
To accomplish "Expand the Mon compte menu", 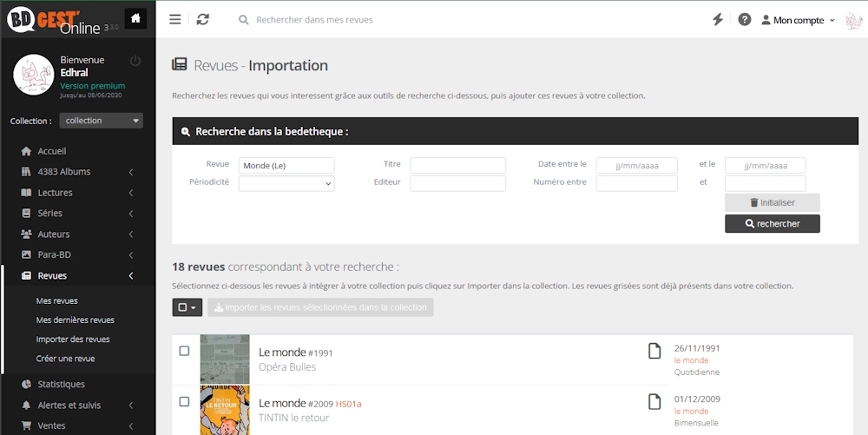I will click(798, 20).
